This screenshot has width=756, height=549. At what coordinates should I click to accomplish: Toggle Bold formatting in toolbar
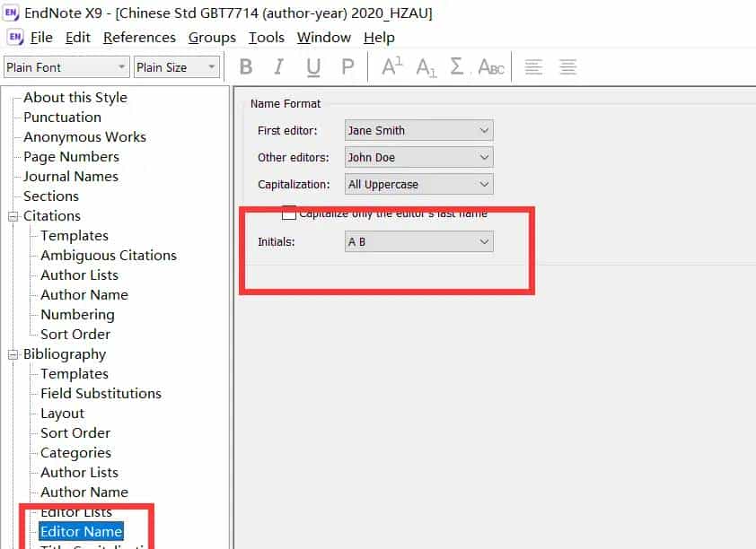click(x=246, y=67)
